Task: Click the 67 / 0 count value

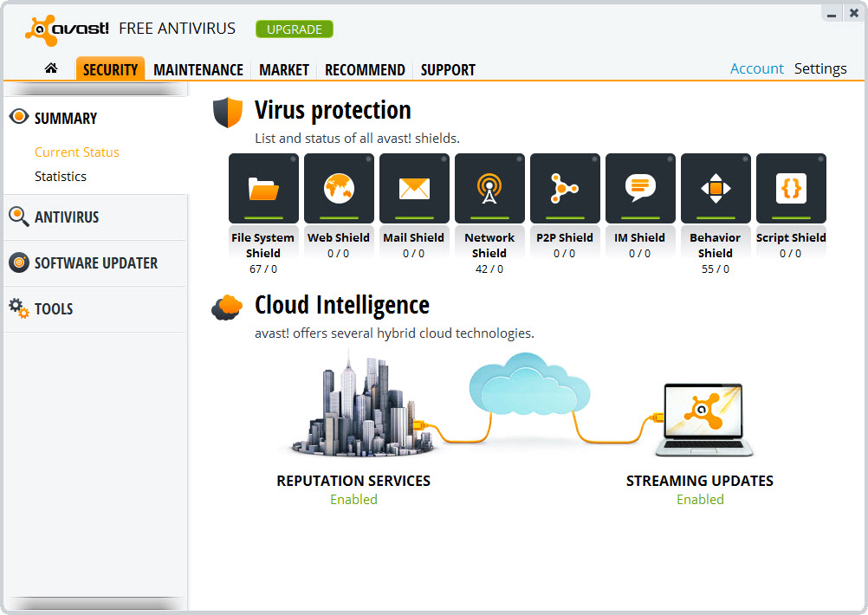Action: [263, 269]
